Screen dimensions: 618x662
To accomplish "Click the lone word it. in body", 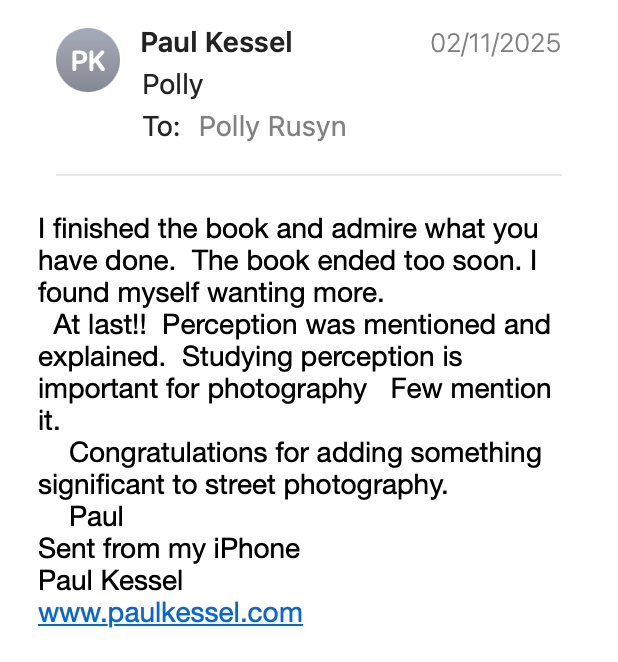I will (49, 421).
